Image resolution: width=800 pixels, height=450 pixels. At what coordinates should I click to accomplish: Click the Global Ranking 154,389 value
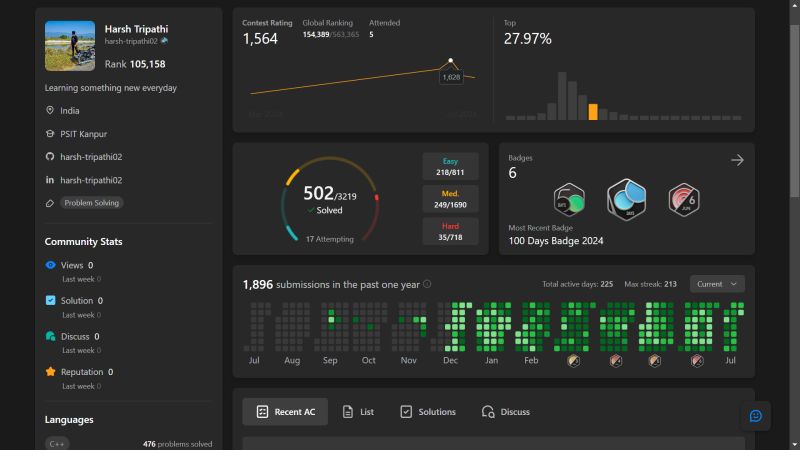[316, 35]
